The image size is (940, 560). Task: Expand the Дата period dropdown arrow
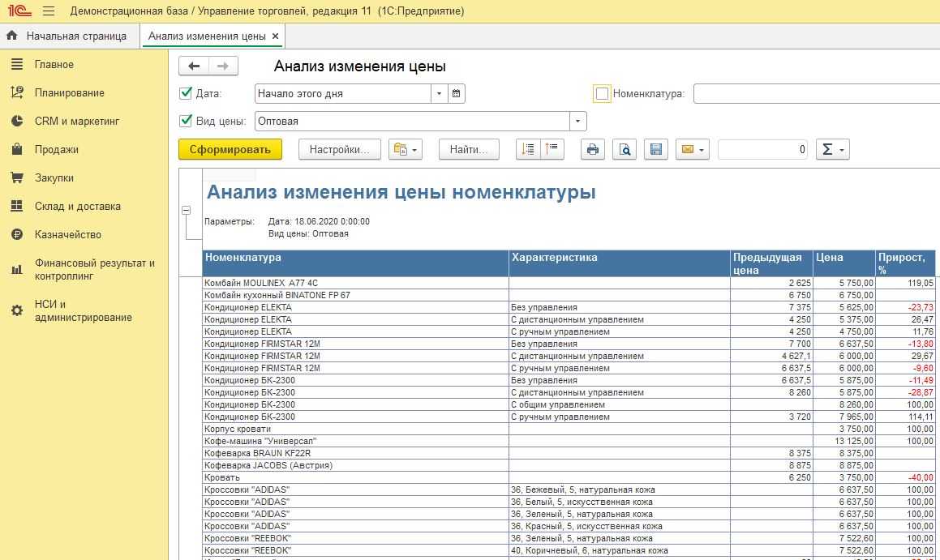(439, 93)
